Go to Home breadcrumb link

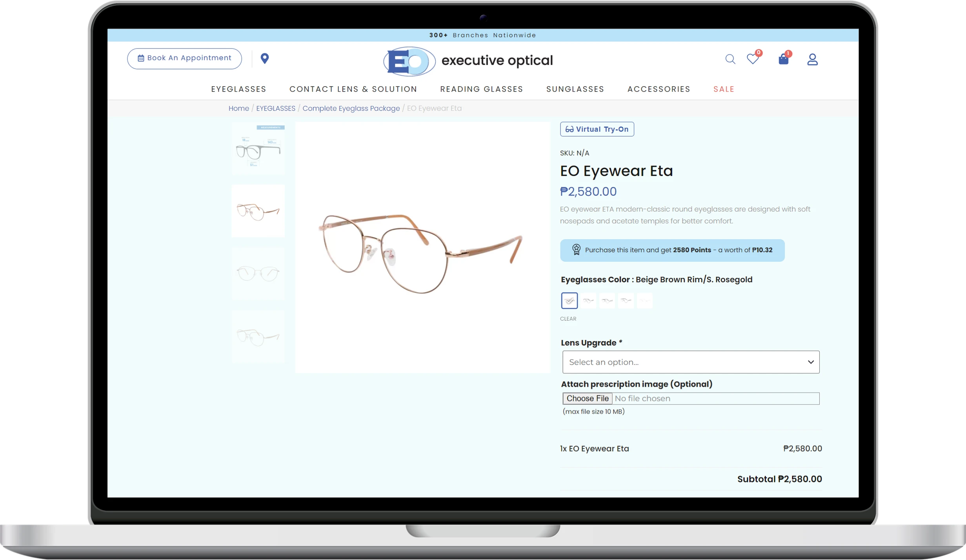[x=238, y=108]
